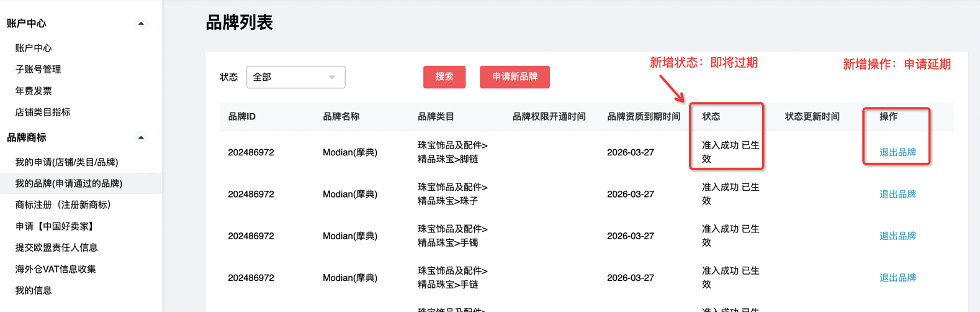This screenshot has height=312, width=980.
Task: Click 退出品牌 for the 手链 row
Action: click(x=897, y=278)
